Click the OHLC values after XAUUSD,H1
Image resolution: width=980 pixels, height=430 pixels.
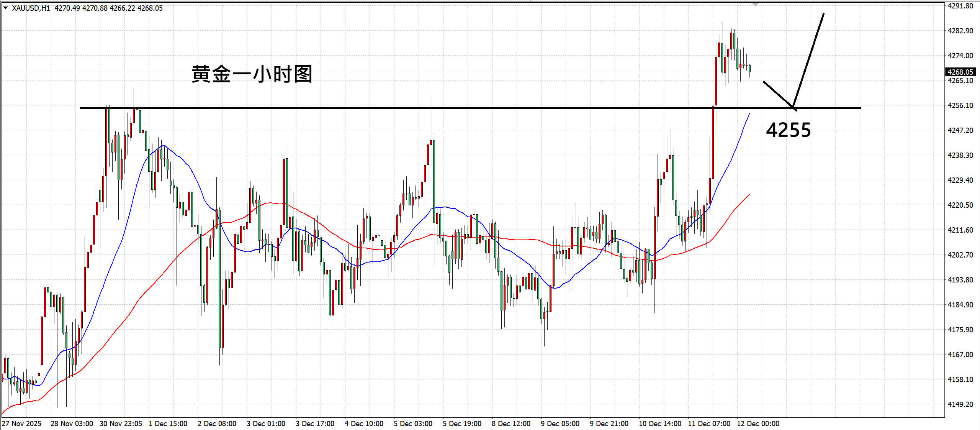click(108, 8)
